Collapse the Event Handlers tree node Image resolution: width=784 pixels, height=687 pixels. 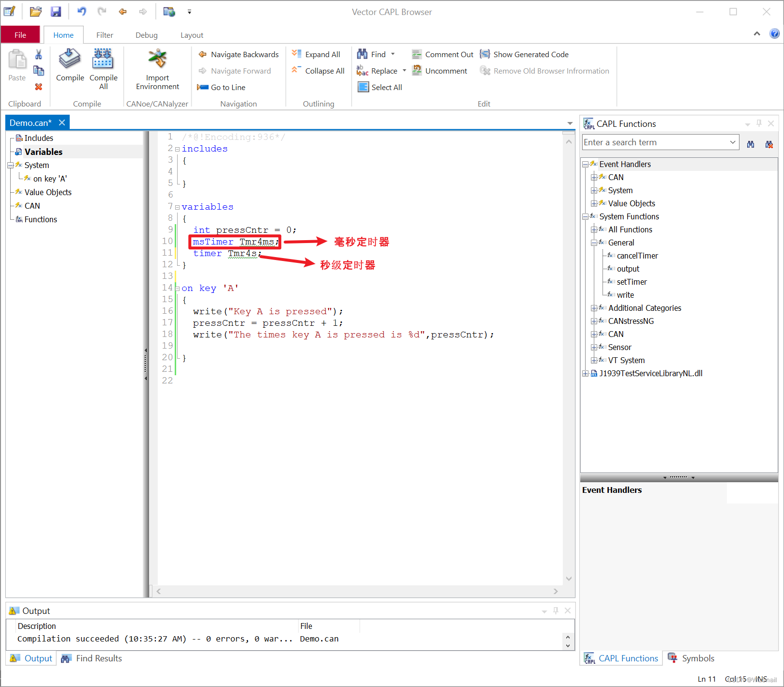point(585,165)
